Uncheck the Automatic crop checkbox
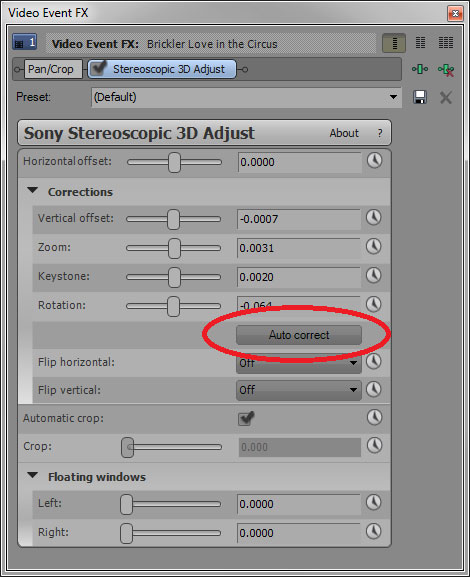The image size is (470, 577). coord(246,418)
